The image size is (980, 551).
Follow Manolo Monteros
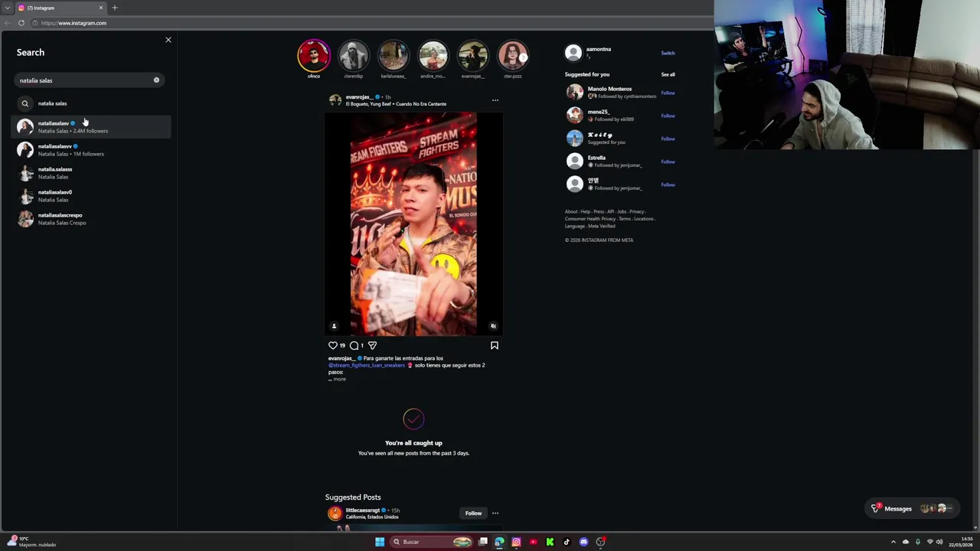point(668,93)
